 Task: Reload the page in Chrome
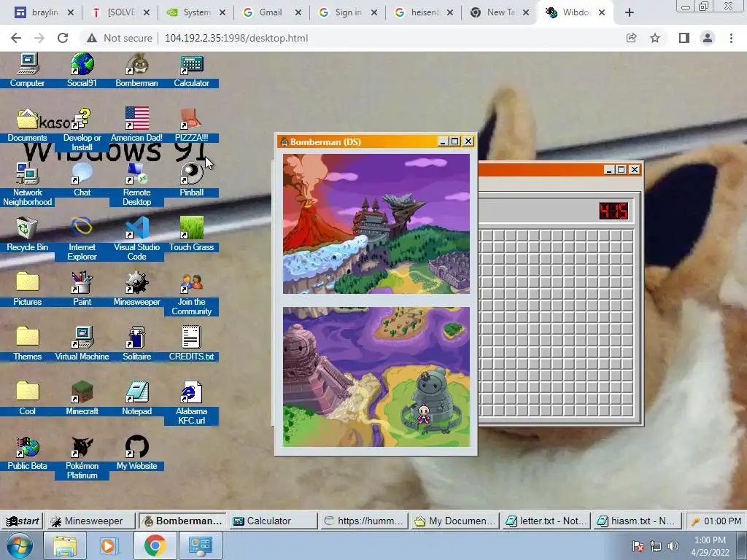pyautogui.click(x=63, y=38)
